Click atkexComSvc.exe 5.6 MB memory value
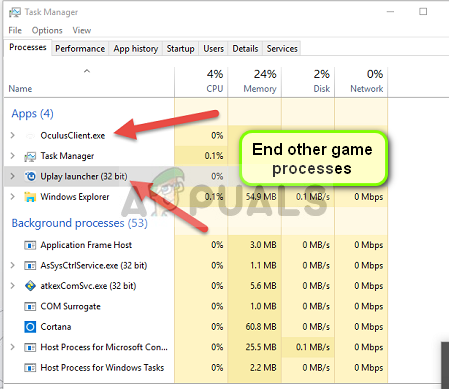This screenshot has width=449, height=389. pyautogui.click(x=263, y=286)
